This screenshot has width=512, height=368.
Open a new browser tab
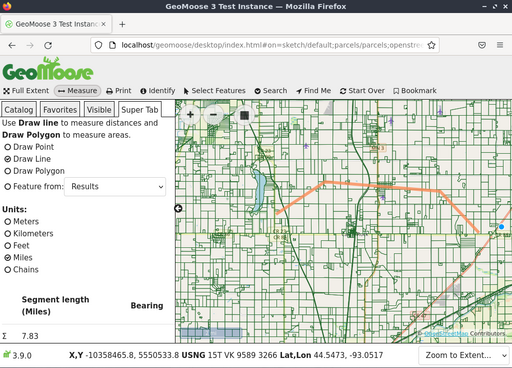click(x=122, y=24)
